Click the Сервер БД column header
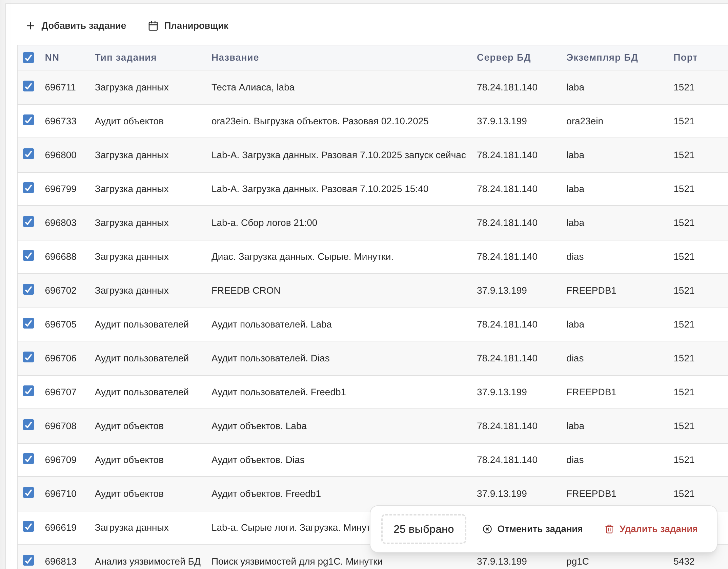Viewport: 728px width, 569px height. coord(504,58)
